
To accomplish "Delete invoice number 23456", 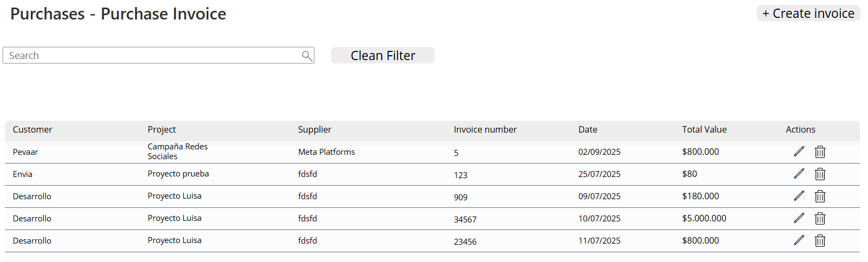I will coord(820,241).
